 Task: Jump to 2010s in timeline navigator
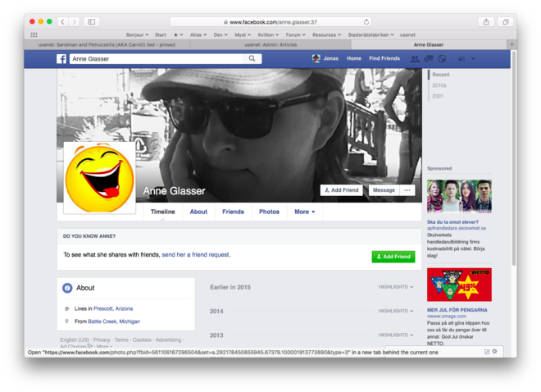(439, 85)
